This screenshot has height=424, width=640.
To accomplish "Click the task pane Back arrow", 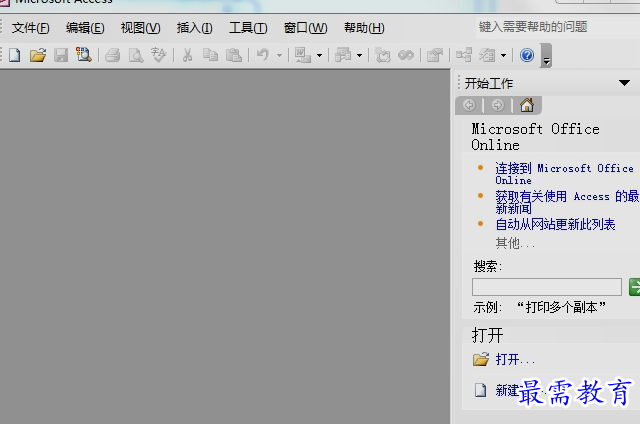I will [469, 105].
